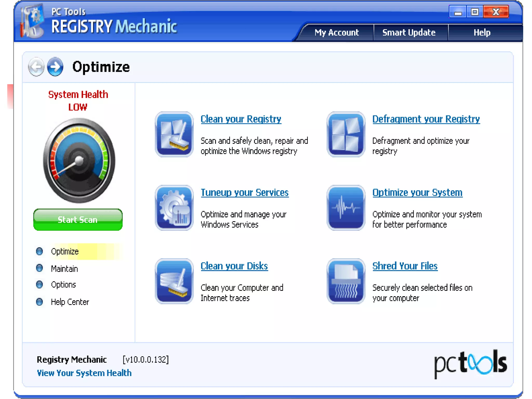Select Options in the sidebar
This screenshot has width=532, height=399.
tap(63, 285)
